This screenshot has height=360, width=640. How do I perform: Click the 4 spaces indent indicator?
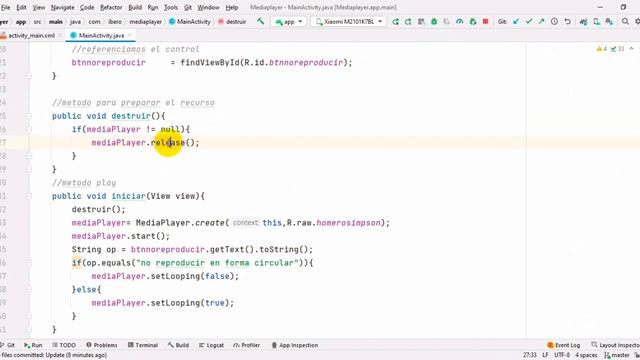pos(586,355)
